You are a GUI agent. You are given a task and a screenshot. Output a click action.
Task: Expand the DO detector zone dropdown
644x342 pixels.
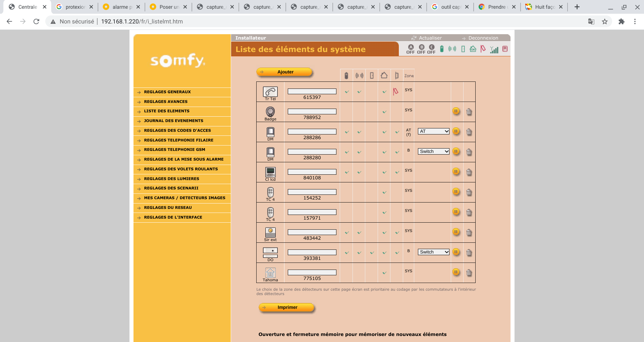tap(433, 252)
